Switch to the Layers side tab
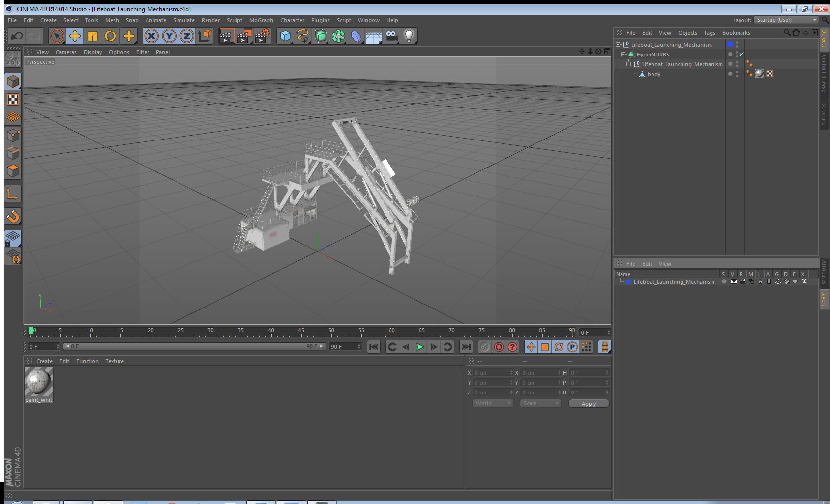The width and height of the screenshot is (830, 504). [825, 298]
